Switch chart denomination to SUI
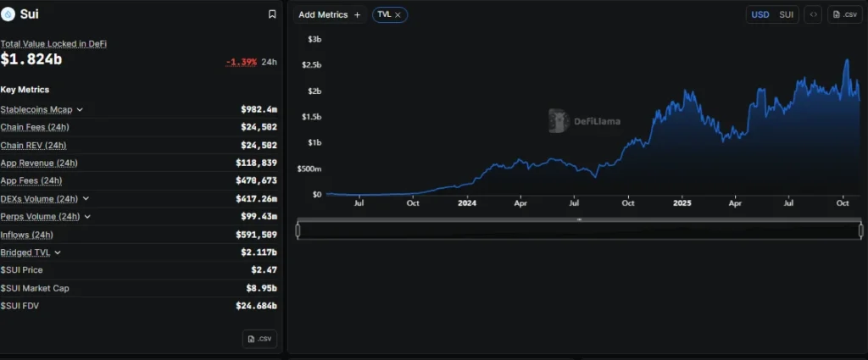The image size is (868, 360). (786, 15)
